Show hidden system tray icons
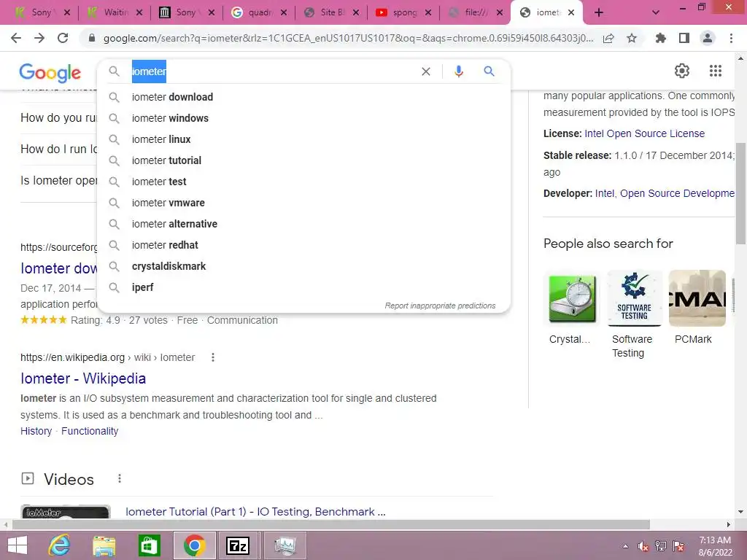Screen dimensions: 747x560 pos(625,546)
